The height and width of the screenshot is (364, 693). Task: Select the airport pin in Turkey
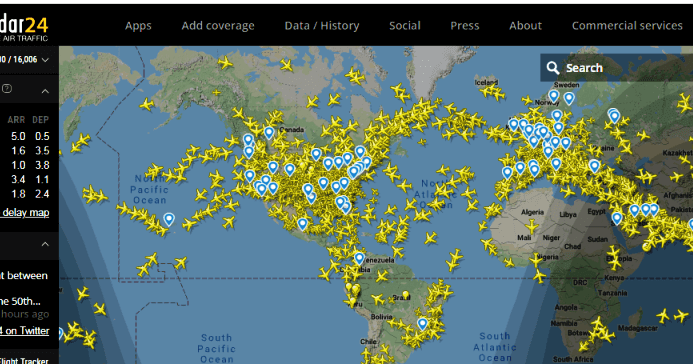[594, 166]
